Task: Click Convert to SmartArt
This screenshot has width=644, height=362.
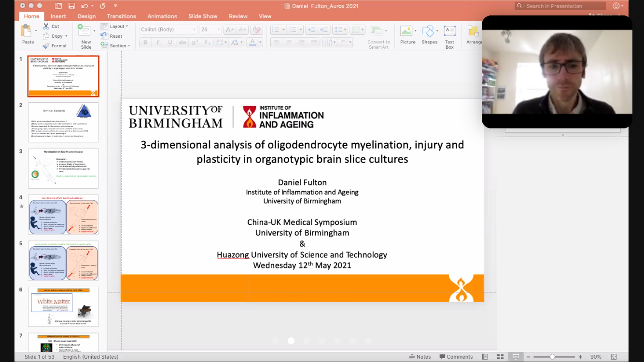Action: pyautogui.click(x=378, y=37)
